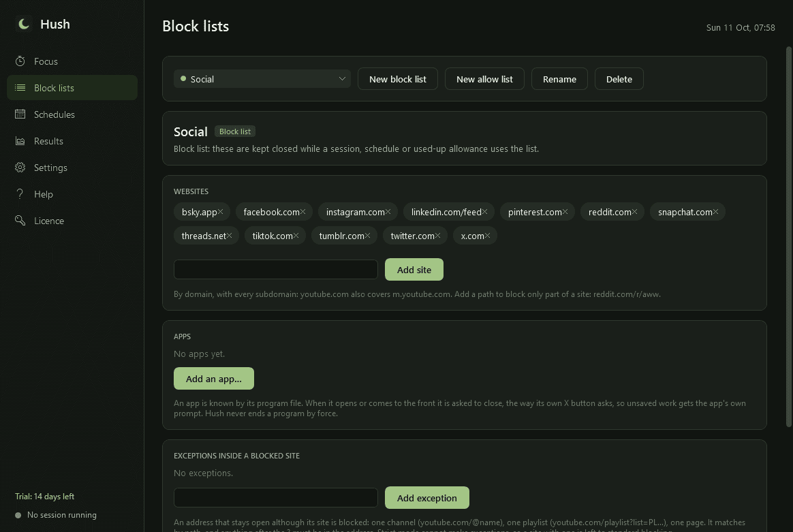
Task: Click the Help question mark icon
Action: tap(20, 194)
